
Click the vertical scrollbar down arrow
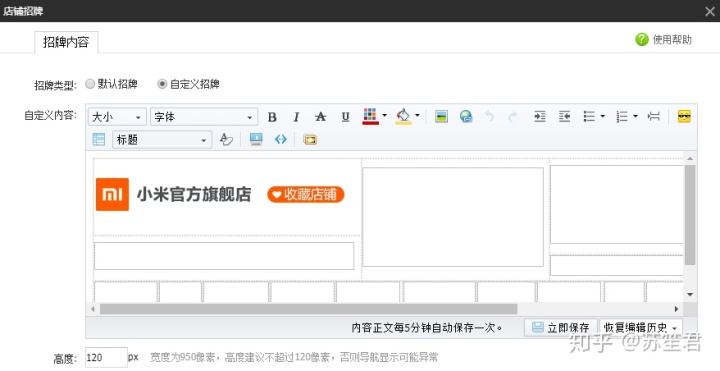(x=690, y=294)
